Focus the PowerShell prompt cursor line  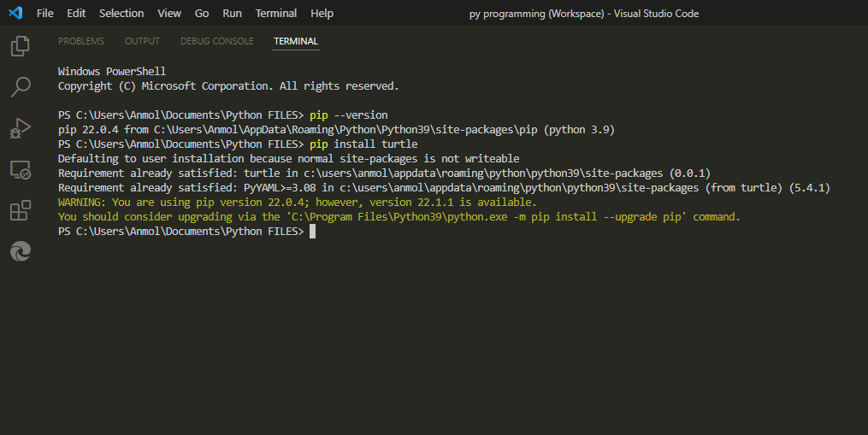(x=313, y=232)
